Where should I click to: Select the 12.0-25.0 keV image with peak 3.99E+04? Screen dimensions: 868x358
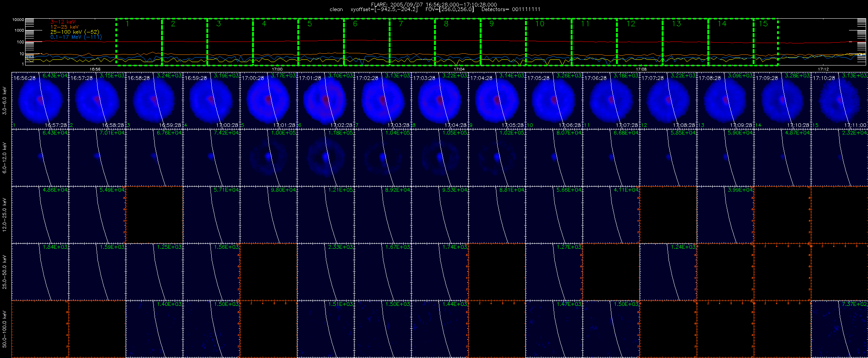coord(725,215)
